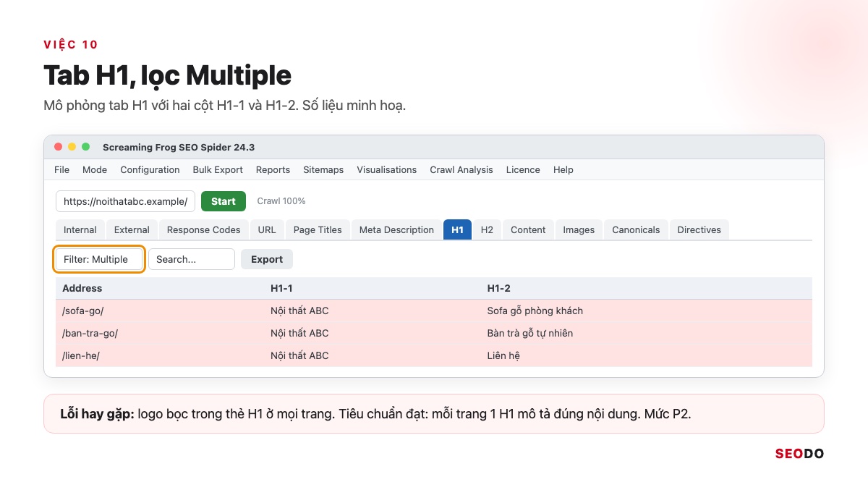This screenshot has width=868, height=477.
Task: Click the H1-1 column header
Action: point(281,288)
